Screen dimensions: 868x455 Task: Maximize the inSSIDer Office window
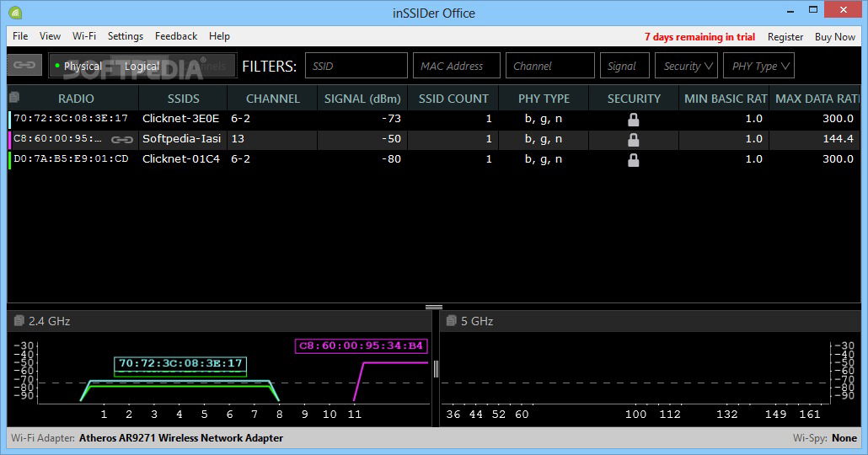[x=812, y=9]
